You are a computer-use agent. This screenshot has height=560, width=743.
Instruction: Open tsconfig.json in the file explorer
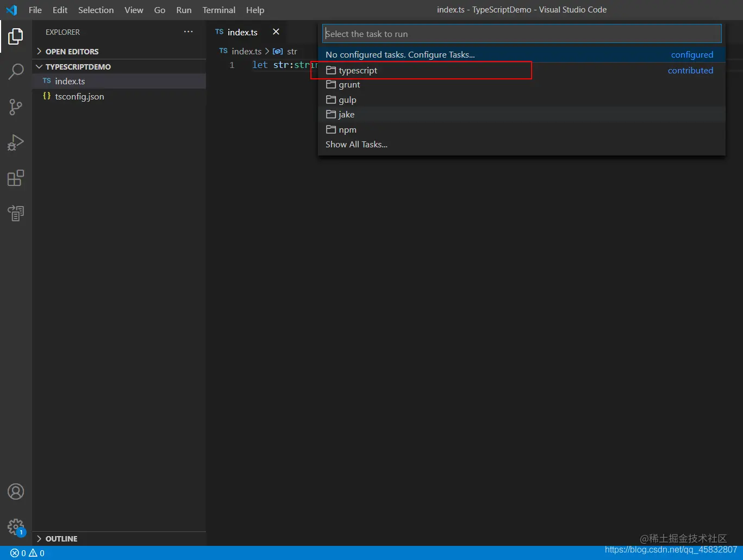point(119,96)
